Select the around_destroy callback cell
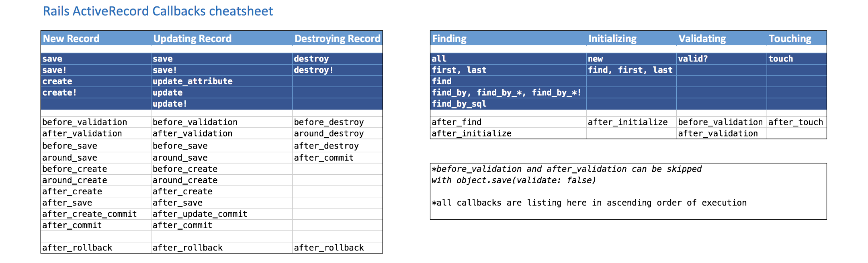Image resolution: width=868 pixels, height=263 pixels. click(337, 133)
